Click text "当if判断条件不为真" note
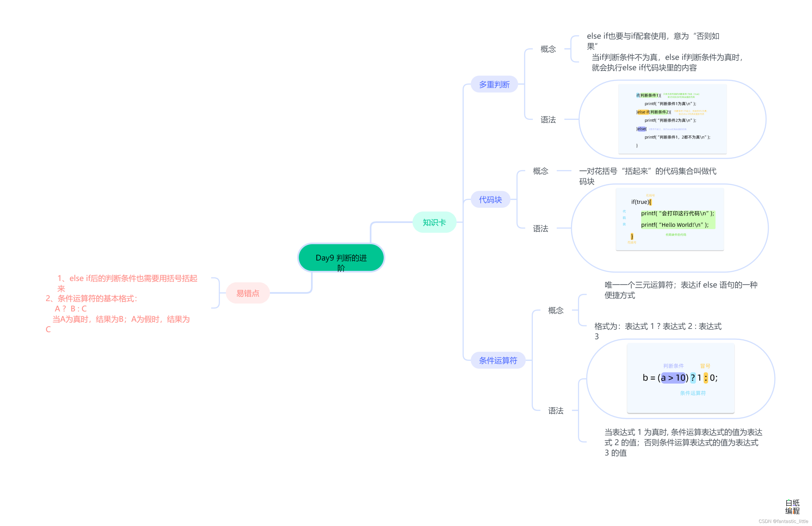Image resolution: width=812 pixels, height=526 pixels. (667, 62)
